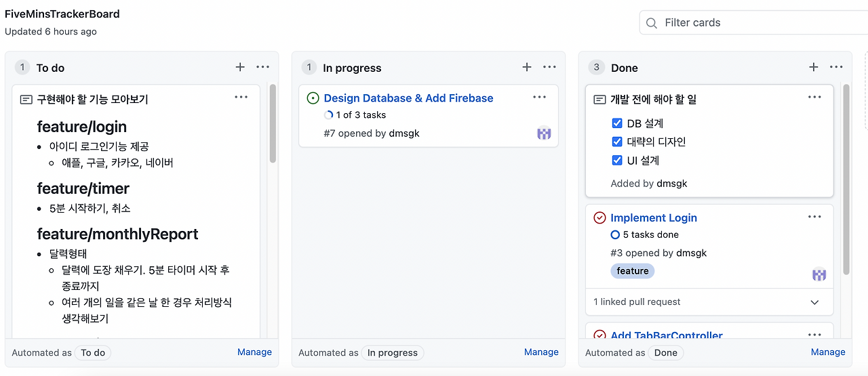Click dmsgk author name on Implement Login card
This screenshot has height=376, width=868.
click(x=692, y=253)
